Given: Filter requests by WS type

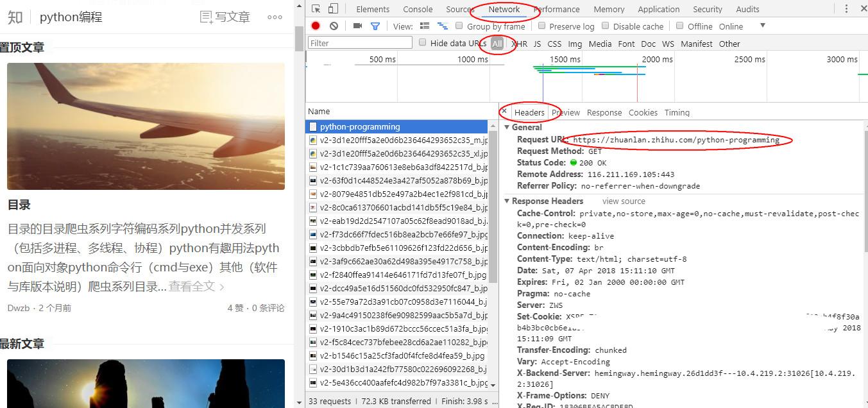Looking at the screenshot, I should click(x=668, y=44).
